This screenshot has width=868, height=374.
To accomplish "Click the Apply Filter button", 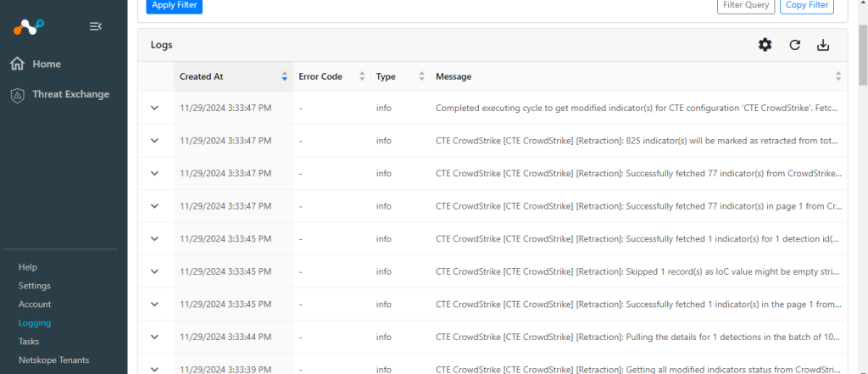I will click(x=175, y=6).
